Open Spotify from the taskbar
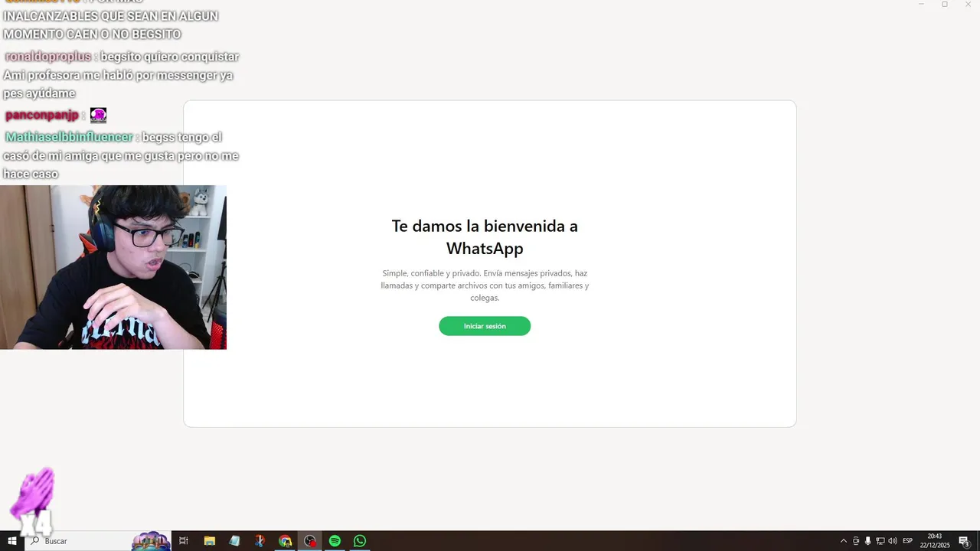This screenshot has height=551, width=980. pos(335,541)
